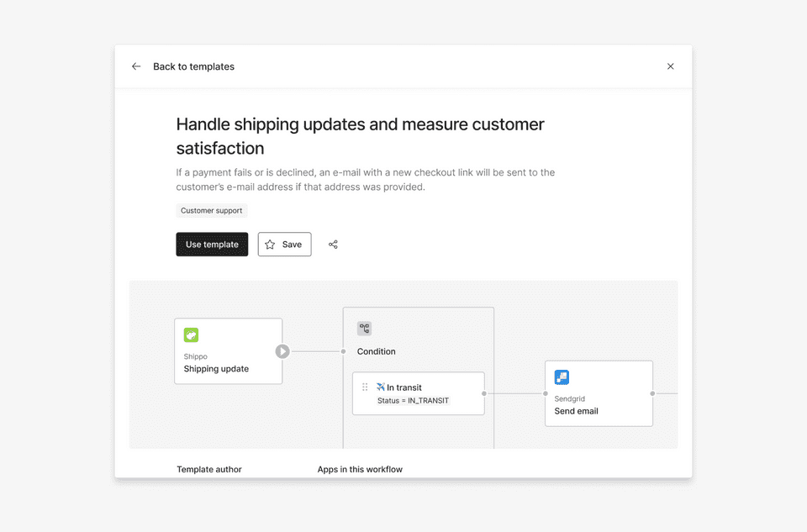Click the drag handle on In transit row
Viewport: 807px width, 532px height.
(365, 387)
